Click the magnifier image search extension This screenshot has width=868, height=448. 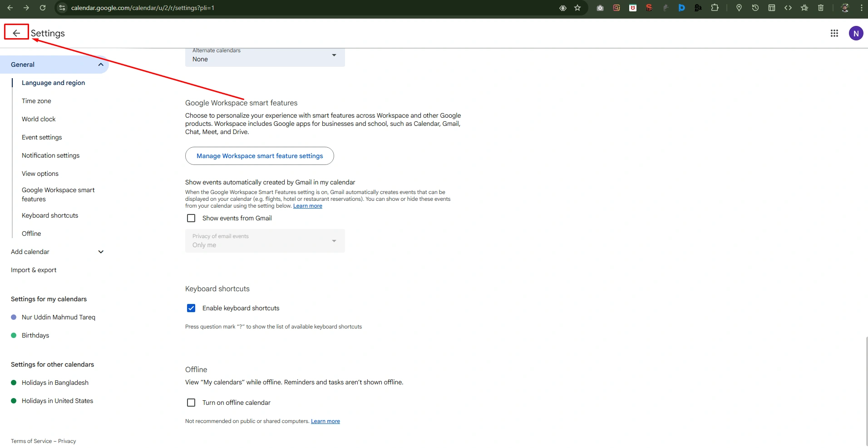pos(616,8)
